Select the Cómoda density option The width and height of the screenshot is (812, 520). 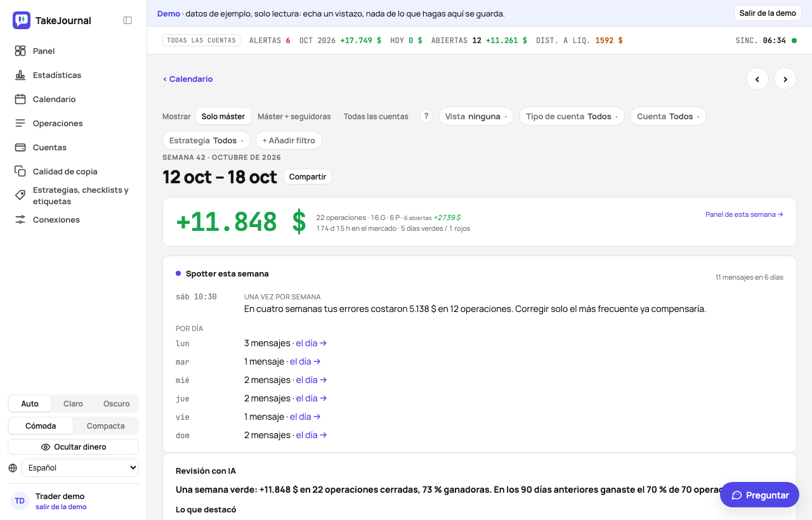[41, 426]
